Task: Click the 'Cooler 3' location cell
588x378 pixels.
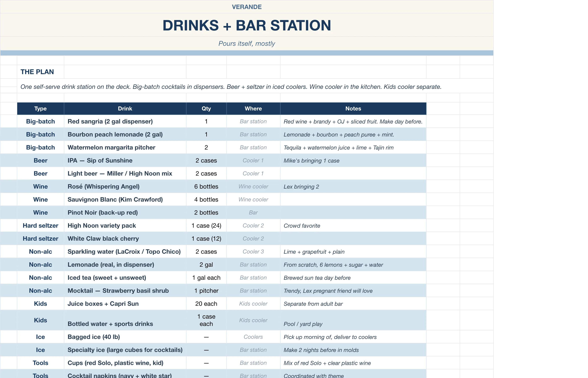Action: click(253, 251)
